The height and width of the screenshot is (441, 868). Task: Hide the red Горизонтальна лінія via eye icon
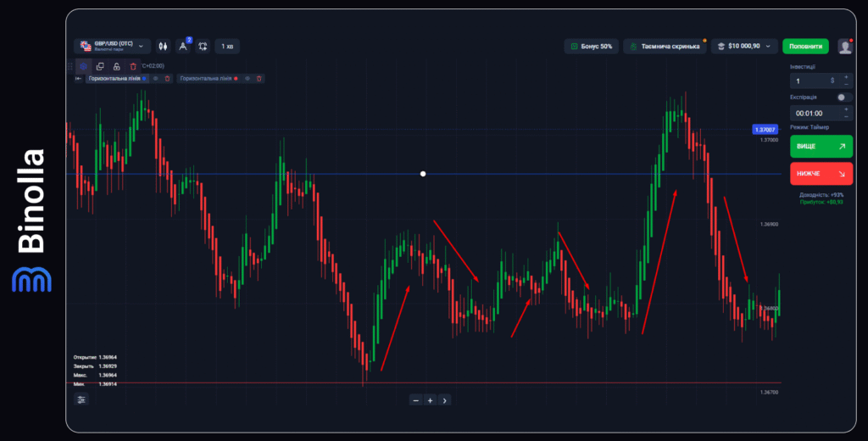coord(248,79)
